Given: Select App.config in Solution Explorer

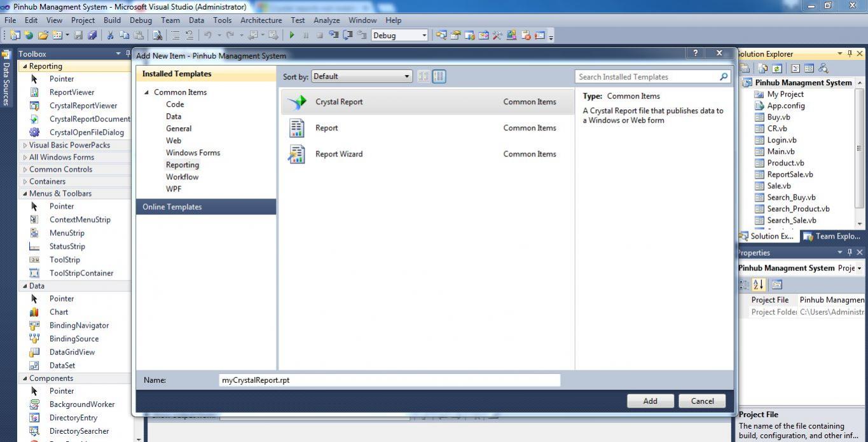Looking at the screenshot, I should (785, 106).
